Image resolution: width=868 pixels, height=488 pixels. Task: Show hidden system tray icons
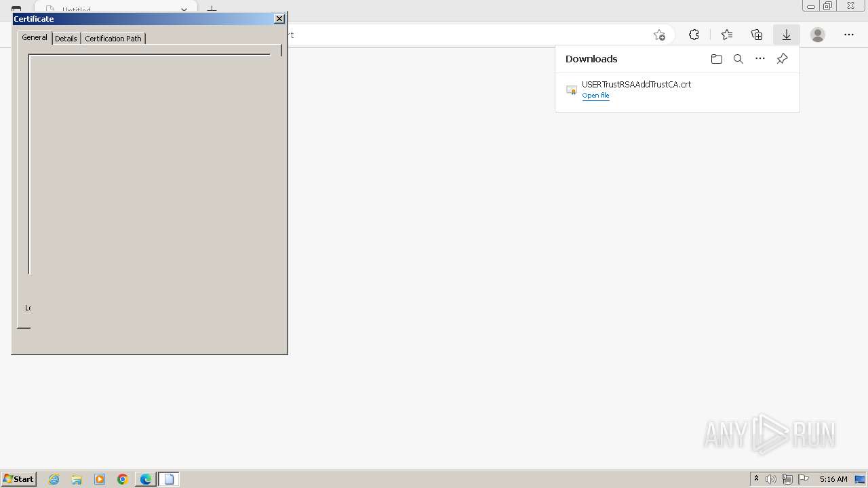[x=757, y=479]
